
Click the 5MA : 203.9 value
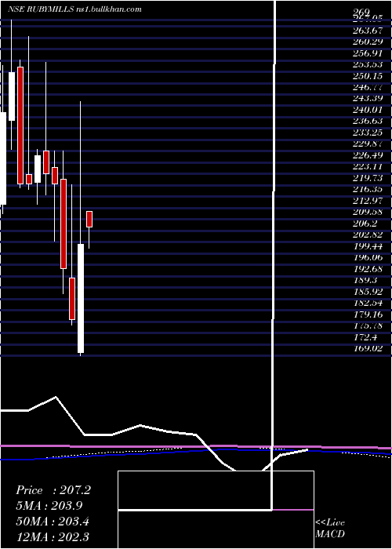[x=51, y=505]
